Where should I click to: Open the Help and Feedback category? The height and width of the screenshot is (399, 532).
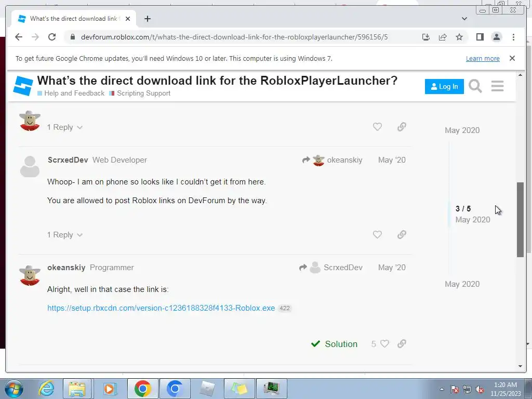tap(71, 94)
